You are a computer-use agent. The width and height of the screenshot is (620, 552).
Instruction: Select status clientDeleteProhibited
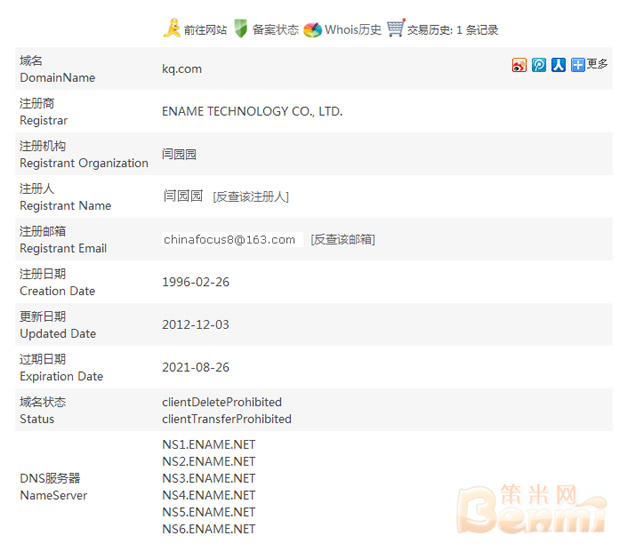[x=222, y=402]
